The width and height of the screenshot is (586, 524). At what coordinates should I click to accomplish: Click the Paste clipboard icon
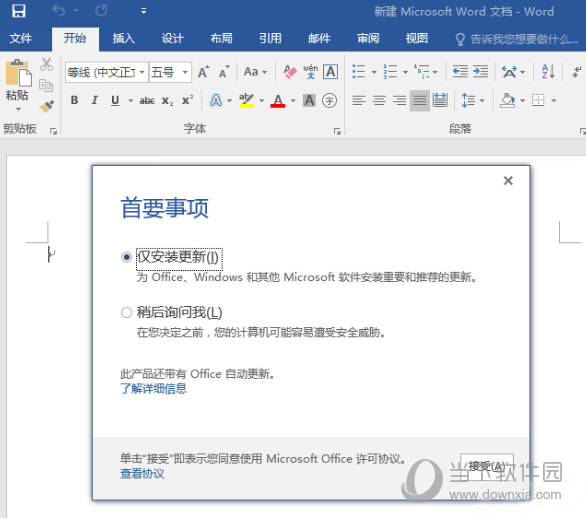coord(18,73)
